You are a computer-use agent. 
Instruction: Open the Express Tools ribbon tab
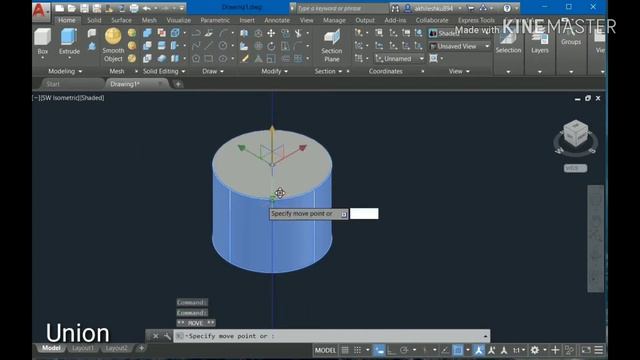click(476, 20)
